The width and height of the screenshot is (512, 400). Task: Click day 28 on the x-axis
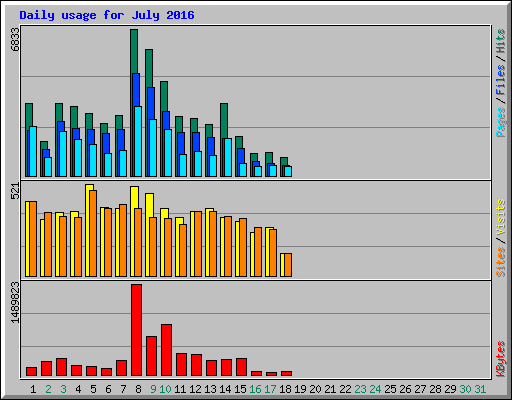pos(435,389)
